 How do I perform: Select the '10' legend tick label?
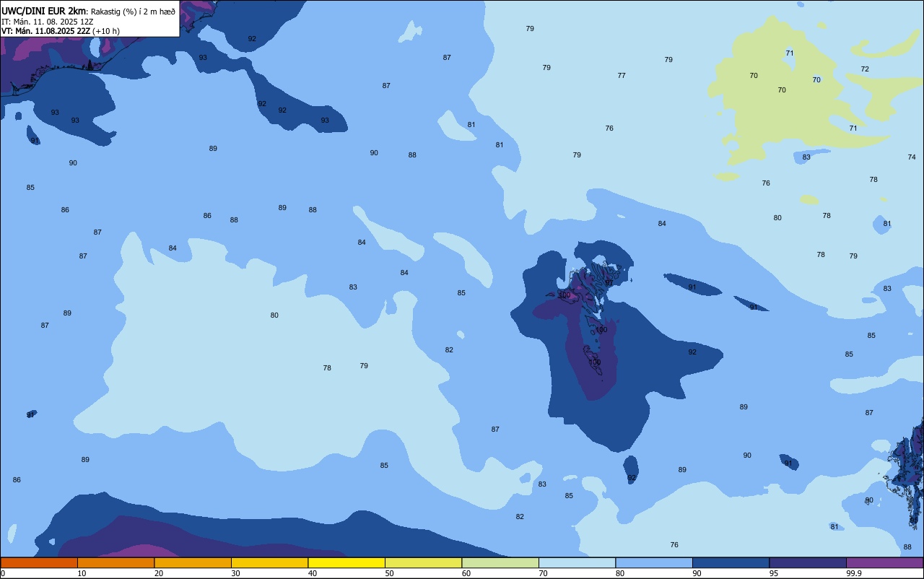82,573
